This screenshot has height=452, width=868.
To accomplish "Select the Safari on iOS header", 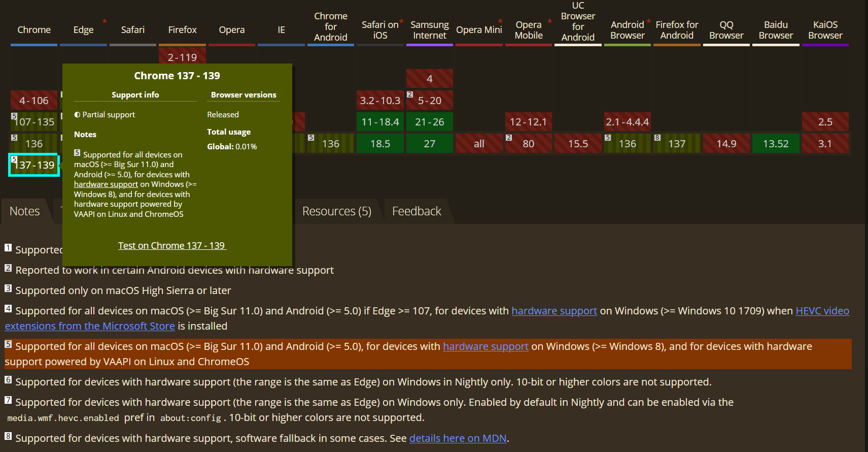I will pos(380,30).
